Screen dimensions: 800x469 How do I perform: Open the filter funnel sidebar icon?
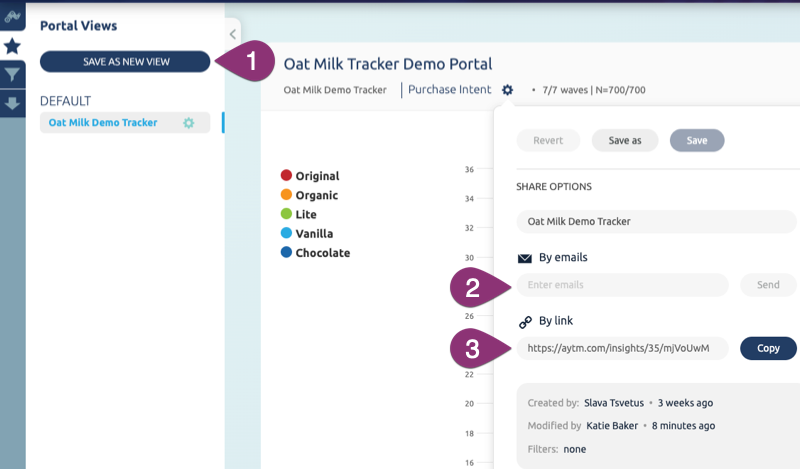(x=12, y=75)
